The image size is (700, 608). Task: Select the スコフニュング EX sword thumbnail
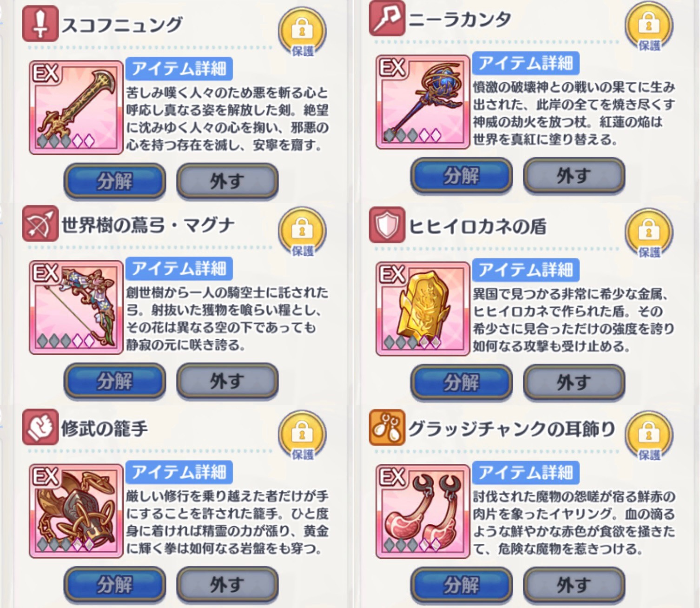76,107
